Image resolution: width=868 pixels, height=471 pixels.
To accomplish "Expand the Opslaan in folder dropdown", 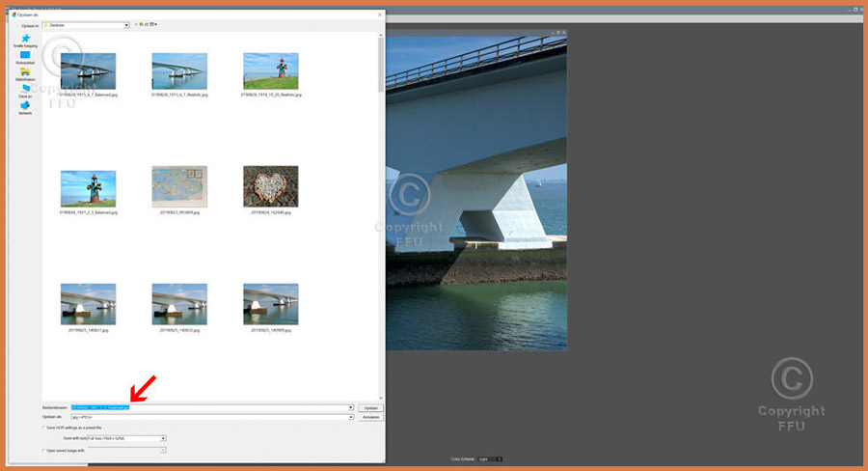I will (126, 25).
